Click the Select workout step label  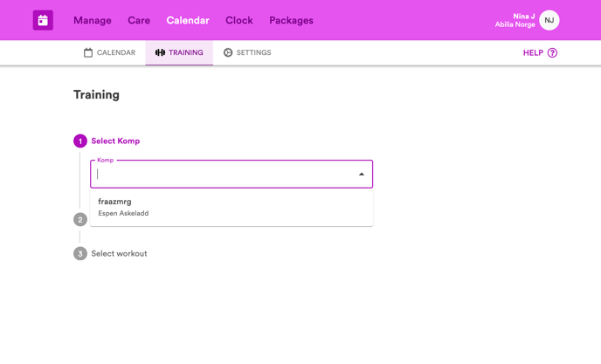point(119,254)
